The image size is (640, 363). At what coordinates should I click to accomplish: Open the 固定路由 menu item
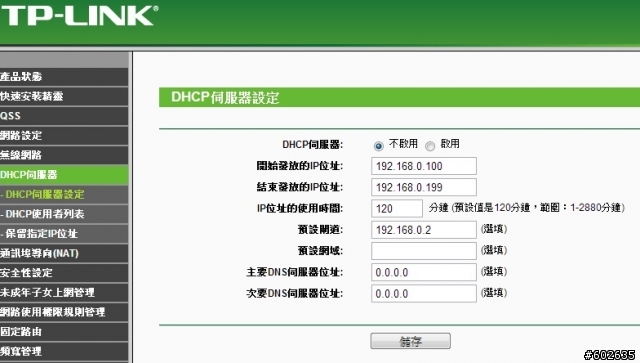[64, 332]
